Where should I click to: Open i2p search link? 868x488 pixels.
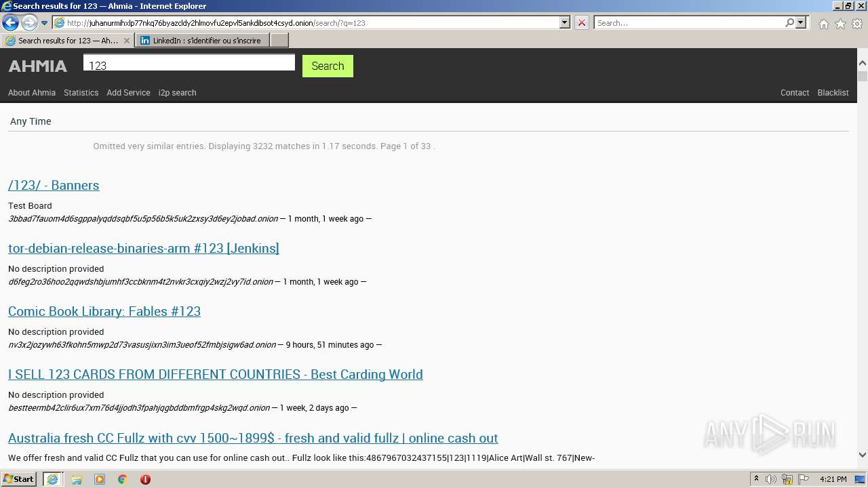point(177,93)
